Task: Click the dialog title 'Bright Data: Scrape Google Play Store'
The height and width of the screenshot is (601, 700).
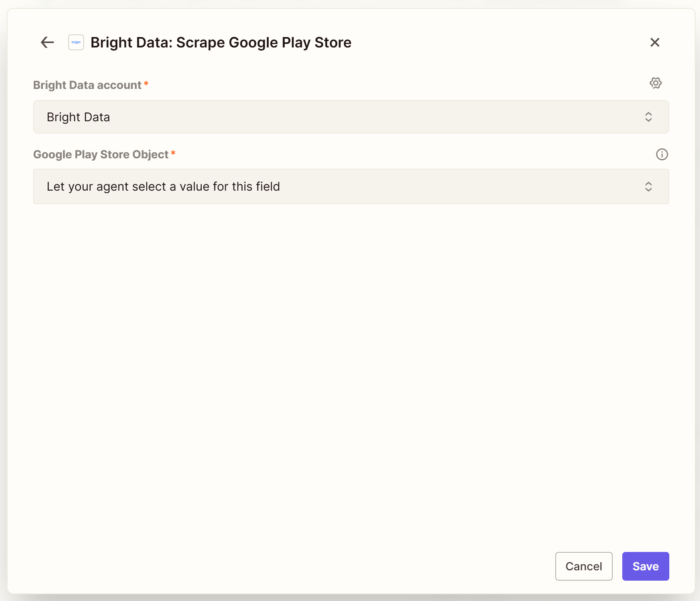Action: point(221,42)
